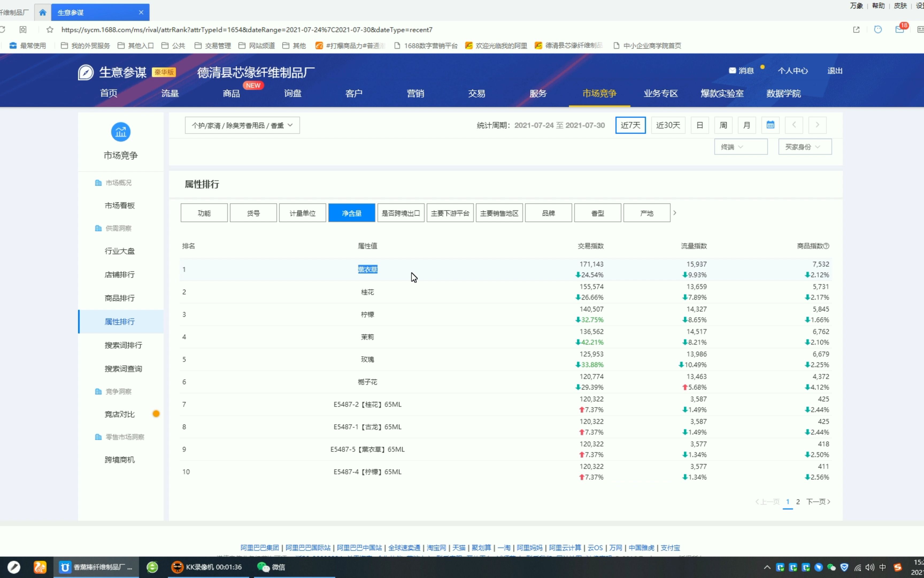Select the 功能 attribute tab
Image resolution: width=924 pixels, height=578 pixels.
point(204,213)
